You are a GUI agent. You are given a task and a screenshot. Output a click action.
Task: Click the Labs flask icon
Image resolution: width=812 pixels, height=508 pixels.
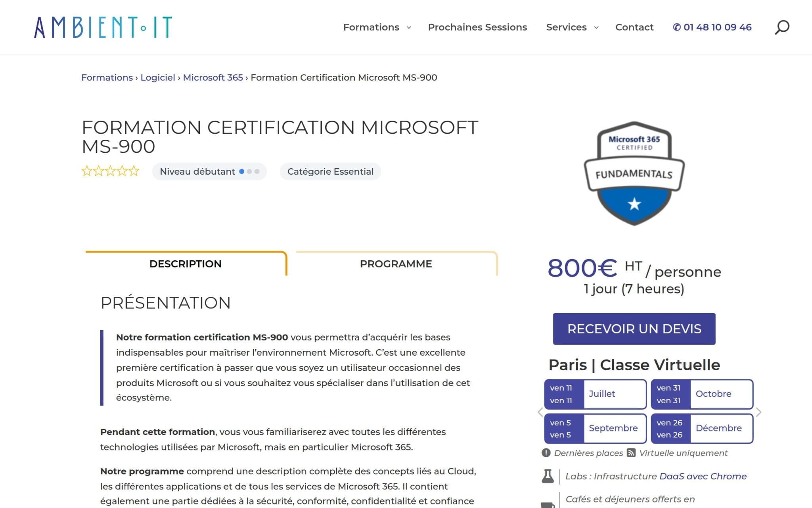548,476
